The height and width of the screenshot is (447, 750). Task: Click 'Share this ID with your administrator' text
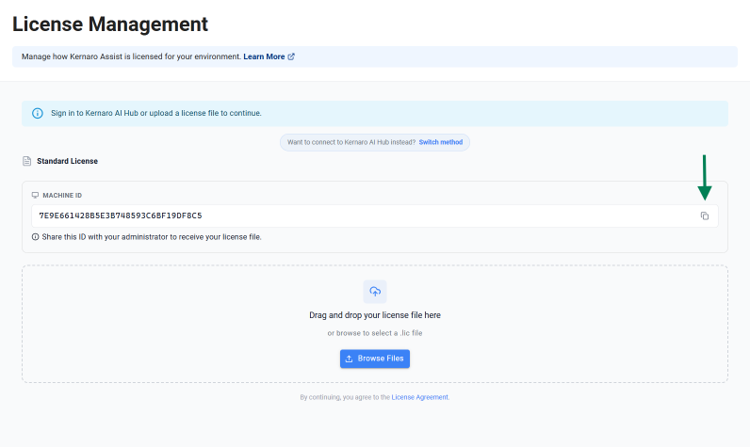152,237
